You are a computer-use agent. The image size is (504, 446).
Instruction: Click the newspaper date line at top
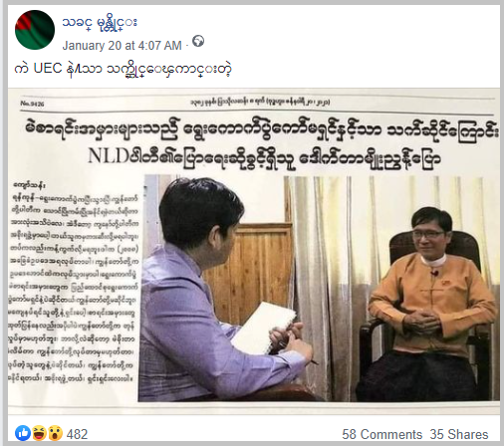coord(260,103)
